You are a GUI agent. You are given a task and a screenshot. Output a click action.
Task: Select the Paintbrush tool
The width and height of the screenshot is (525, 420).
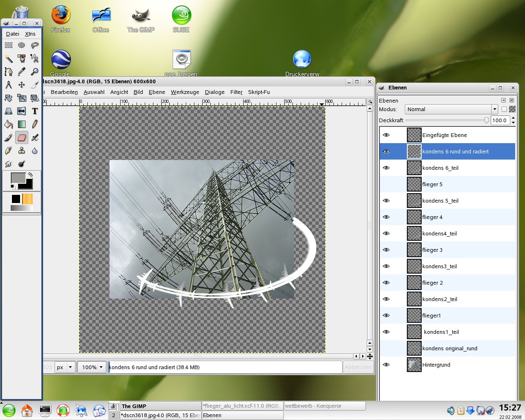point(9,137)
